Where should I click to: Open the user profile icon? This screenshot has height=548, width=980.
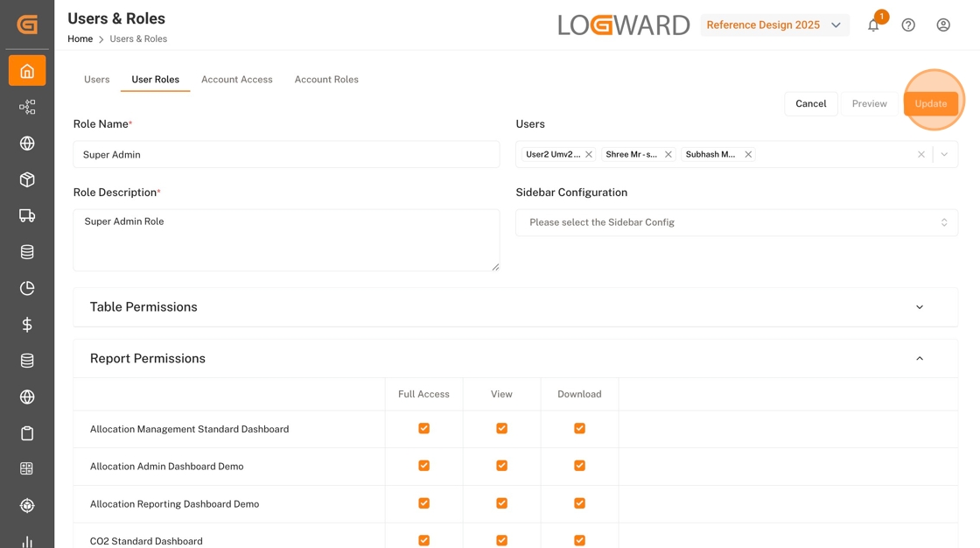(943, 25)
